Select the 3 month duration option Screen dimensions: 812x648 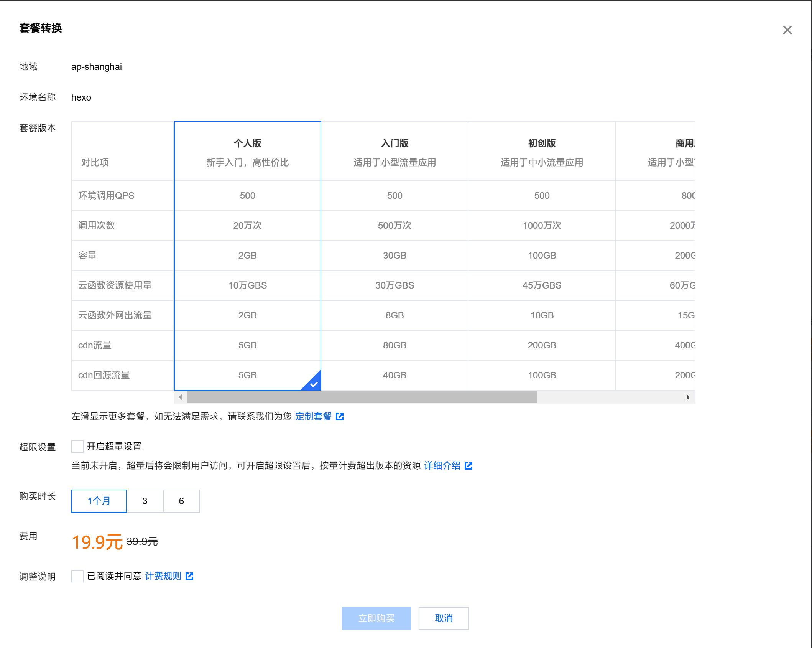(x=145, y=501)
